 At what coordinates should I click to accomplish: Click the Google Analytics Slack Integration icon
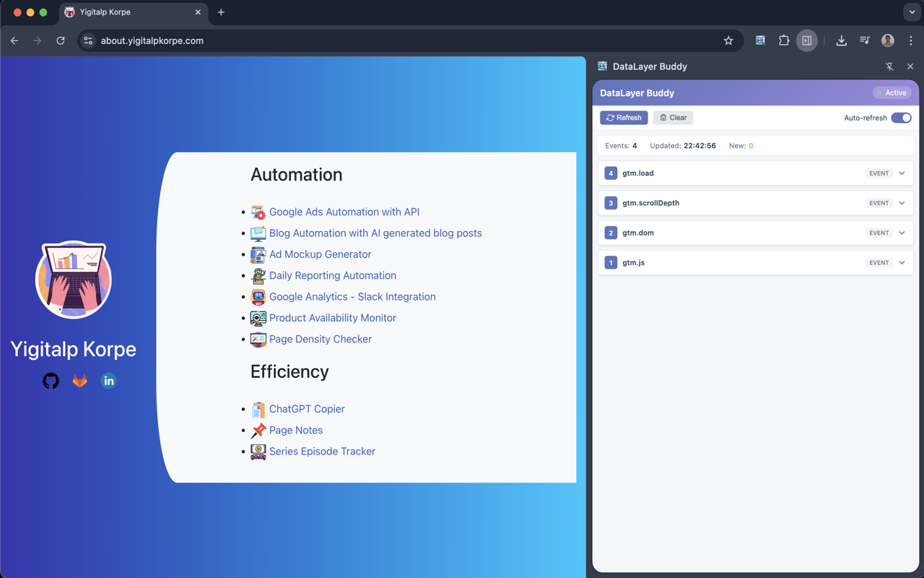pyautogui.click(x=258, y=297)
